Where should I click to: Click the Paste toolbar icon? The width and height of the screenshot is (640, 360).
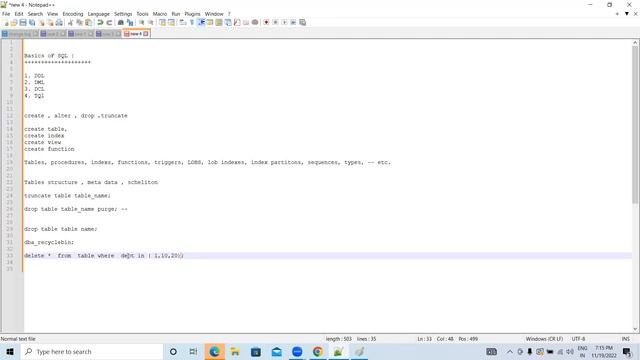tap(89, 22)
